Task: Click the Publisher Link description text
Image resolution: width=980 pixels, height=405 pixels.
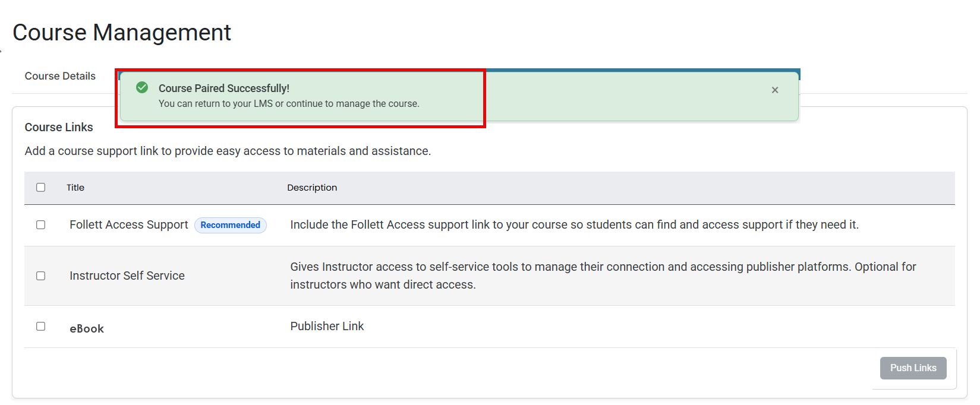Action: pos(327,326)
